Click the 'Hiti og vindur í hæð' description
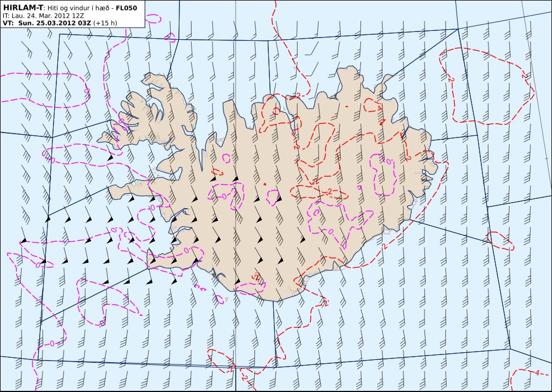This screenshot has width=552, height=392. click(x=78, y=8)
